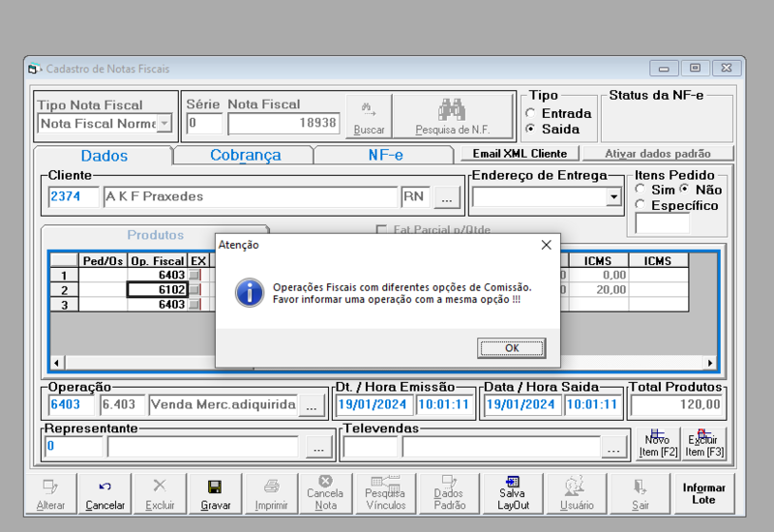The height and width of the screenshot is (532, 774).
Task: Click the Nota Fiscal number field
Action: point(283,123)
